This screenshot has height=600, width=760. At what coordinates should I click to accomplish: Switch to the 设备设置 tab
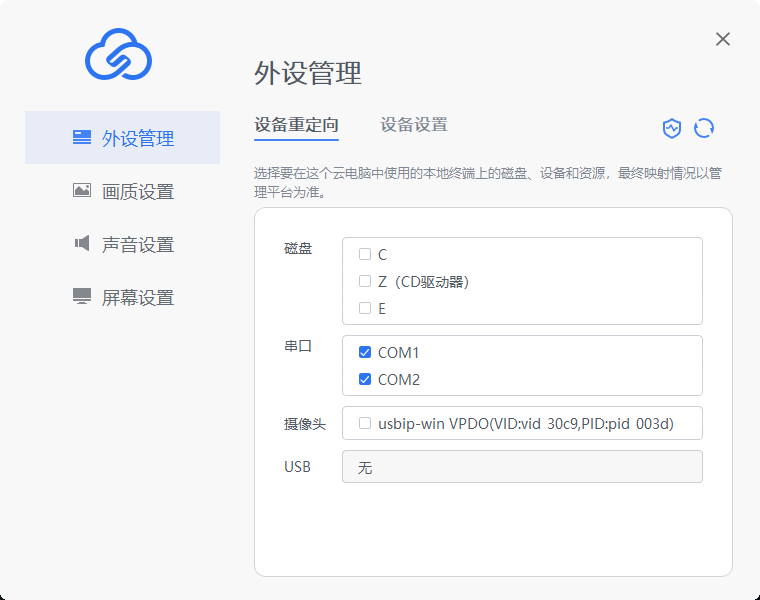[x=414, y=125]
